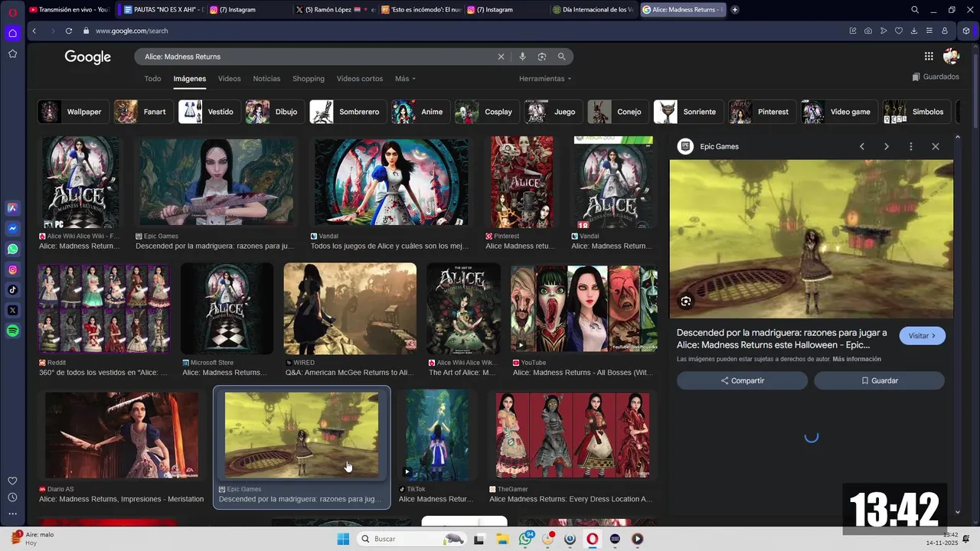Switch to the YouTube Transmisión en vivo tab
Image resolution: width=980 pixels, height=551 pixels.
pos(69,10)
